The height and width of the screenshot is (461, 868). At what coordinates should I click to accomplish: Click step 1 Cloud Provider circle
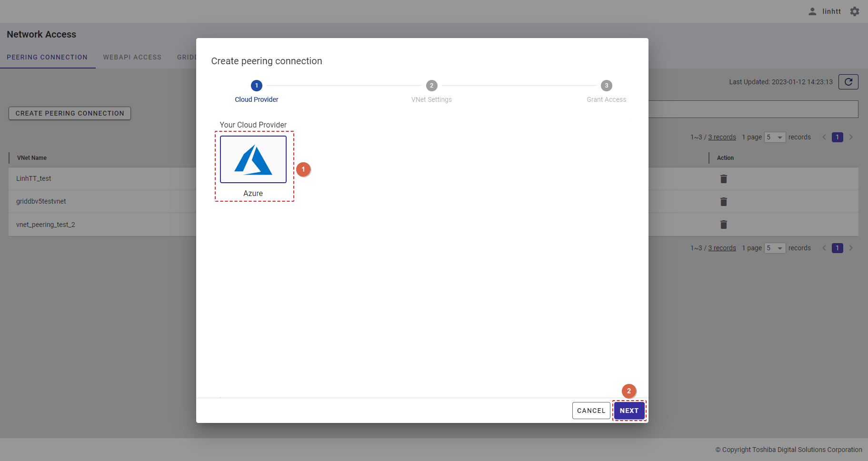(x=256, y=86)
